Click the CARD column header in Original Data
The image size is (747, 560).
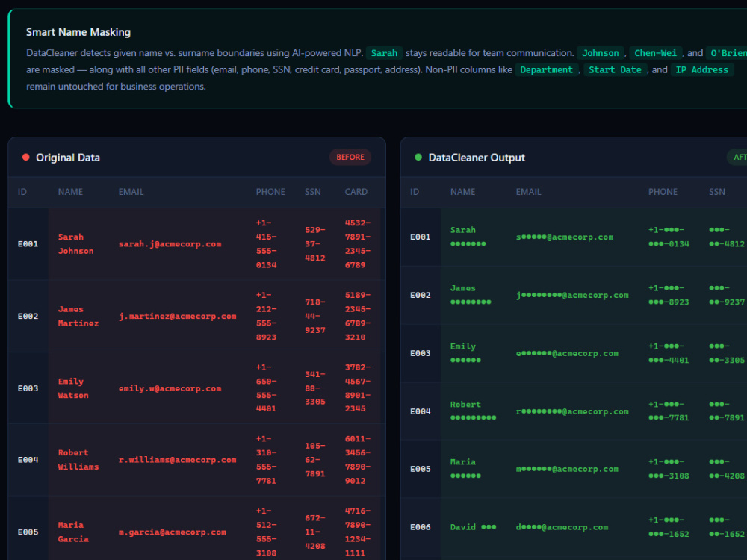[x=356, y=192]
